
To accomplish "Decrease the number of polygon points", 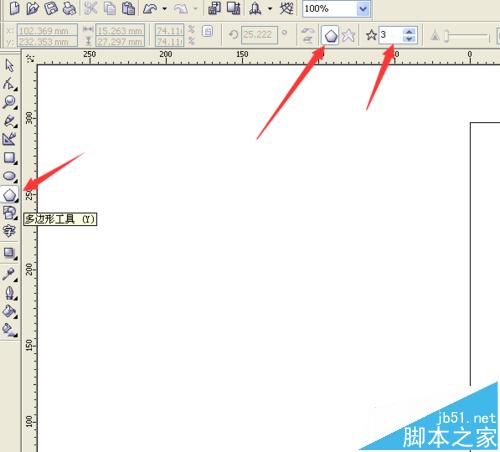I will tap(409, 39).
